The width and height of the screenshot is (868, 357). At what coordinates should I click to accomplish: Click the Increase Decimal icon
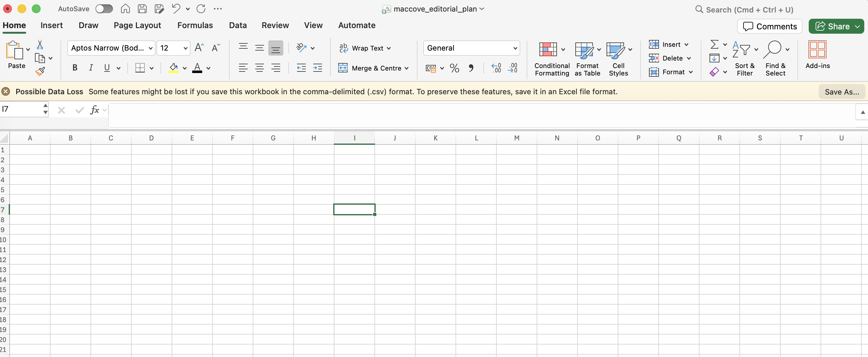(x=496, y=68)
